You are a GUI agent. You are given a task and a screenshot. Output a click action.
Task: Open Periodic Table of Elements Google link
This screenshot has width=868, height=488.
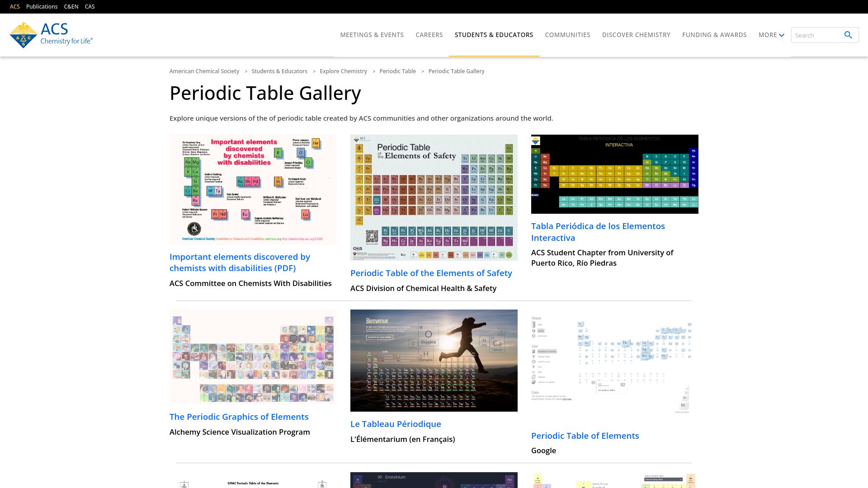585,436
